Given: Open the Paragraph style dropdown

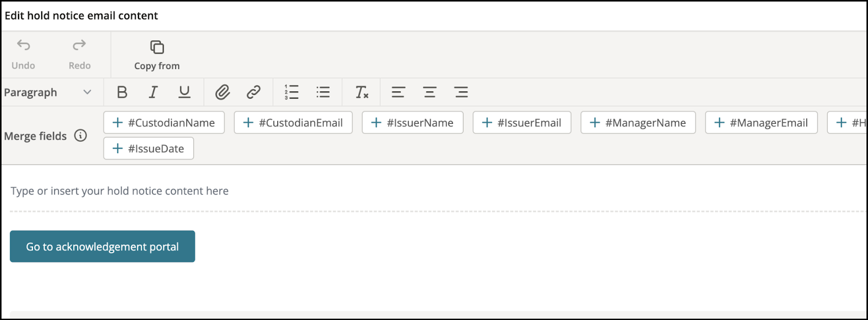Looking at the screenshot, I should pyautogui.click(x=48, y=92).
